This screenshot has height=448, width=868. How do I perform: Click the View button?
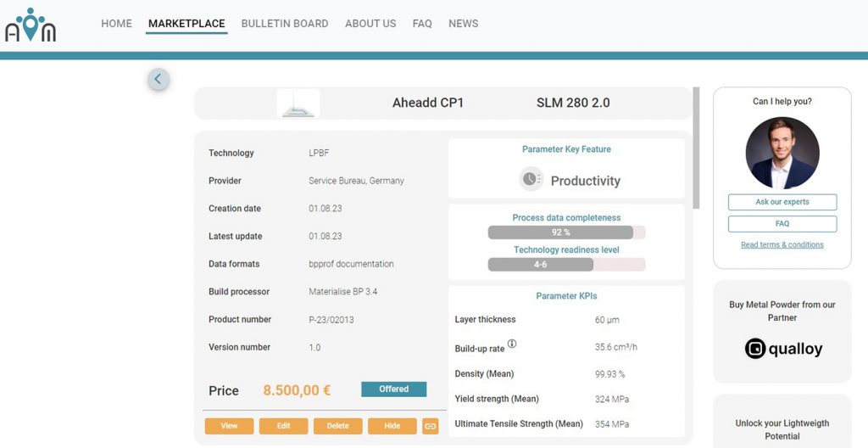pos(229,426)
